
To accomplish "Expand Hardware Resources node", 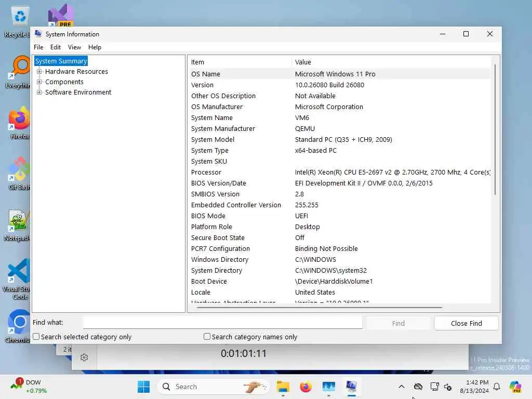I will 39,72.
